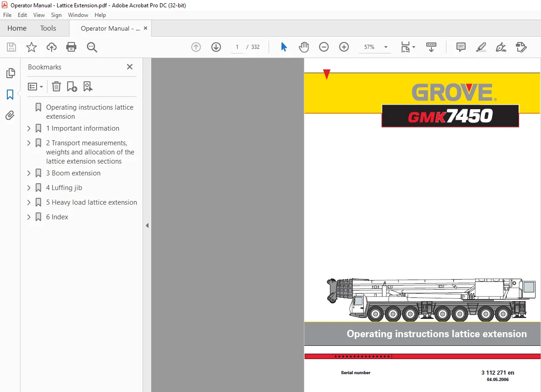Jump to '4 Luffing jib' bookmark

[64, 188]
